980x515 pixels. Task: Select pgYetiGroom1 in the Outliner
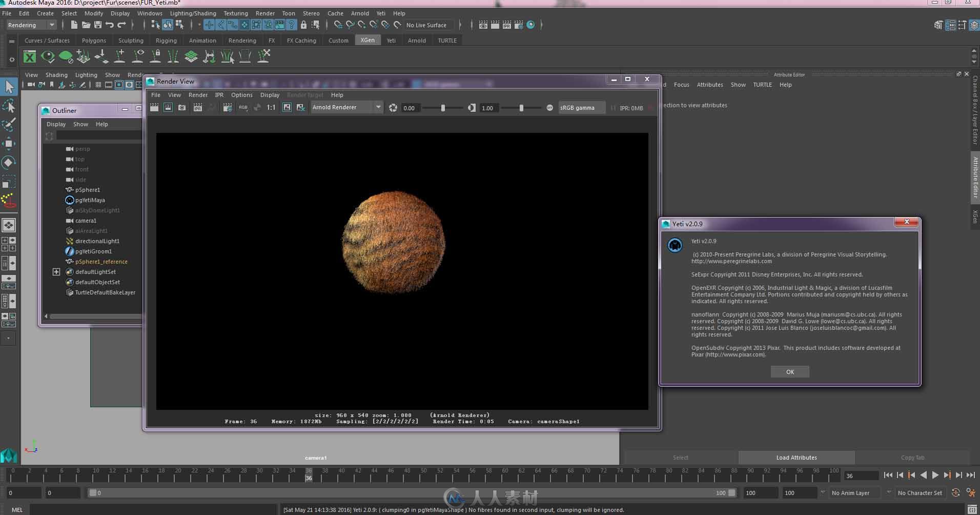point(93,251)
